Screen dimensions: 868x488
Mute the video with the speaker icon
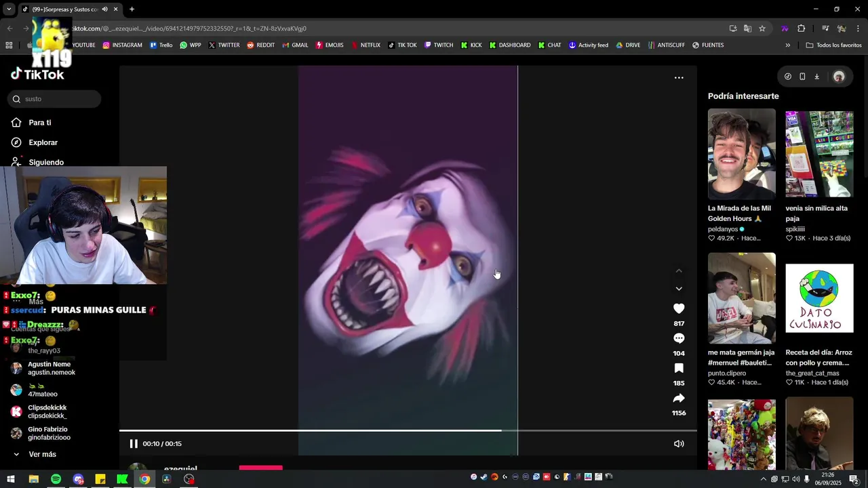click(679, 444)
